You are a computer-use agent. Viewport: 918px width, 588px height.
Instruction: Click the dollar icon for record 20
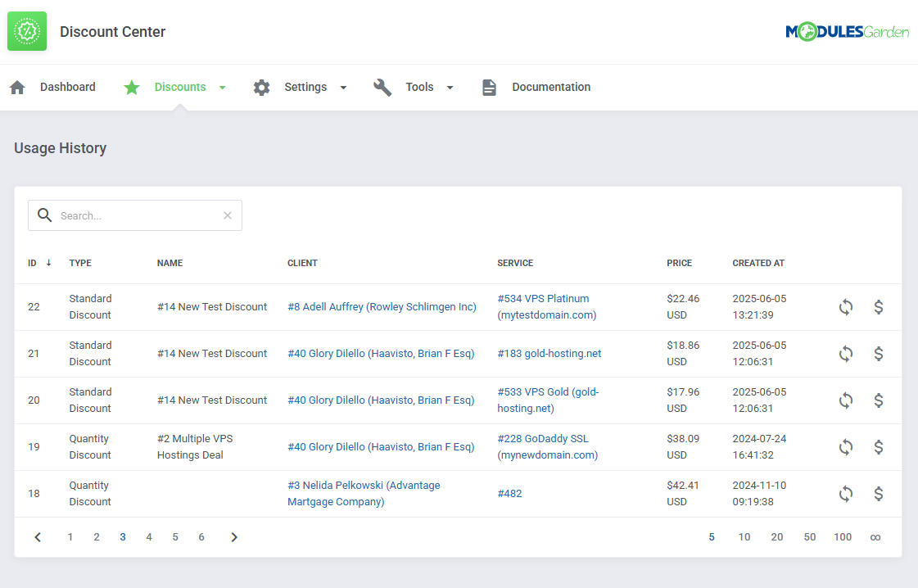[878, 400]
